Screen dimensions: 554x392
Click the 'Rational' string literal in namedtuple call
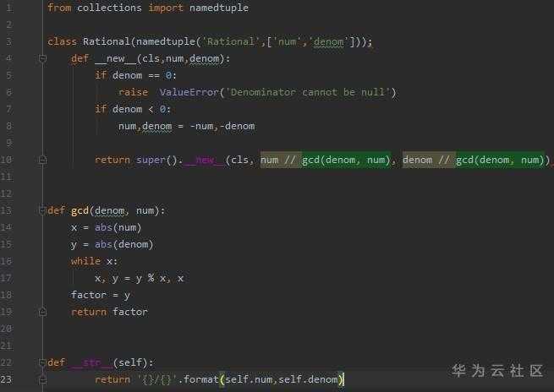click(230, 41)
